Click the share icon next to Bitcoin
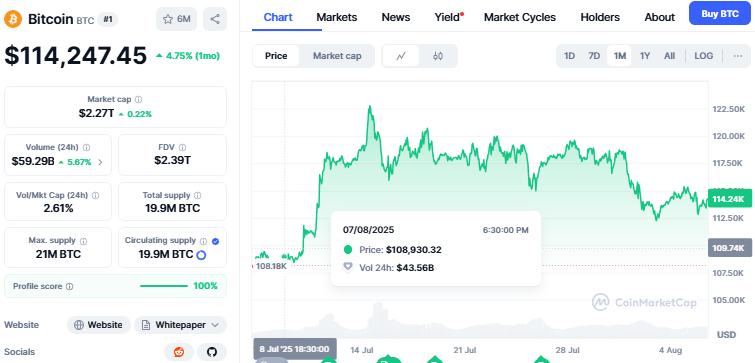The image size is (755, 363). tap(215, 19)
